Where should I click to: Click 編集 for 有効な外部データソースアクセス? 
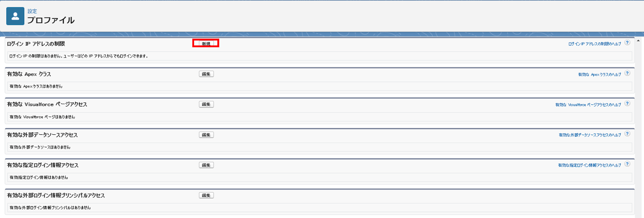pos(206,135)
